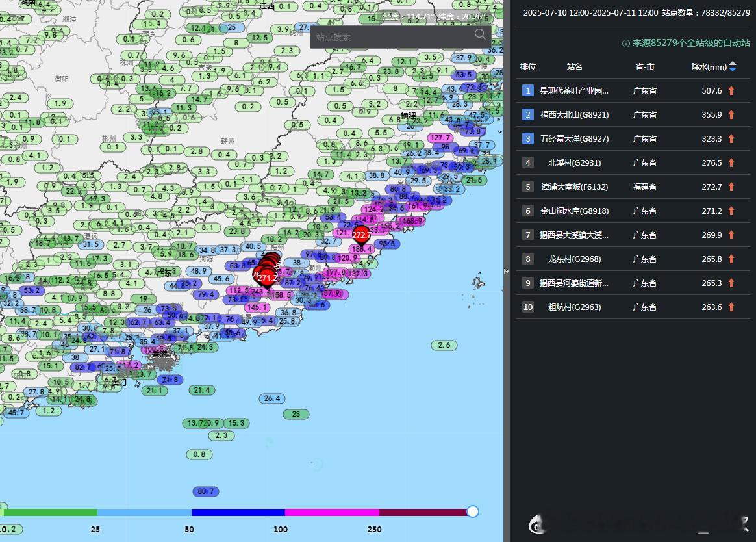The height and width of the screenshot is (542, 756).
Task: Click the orange up arrow beside 272.7 in the ranking
Action: coord(731,187)
